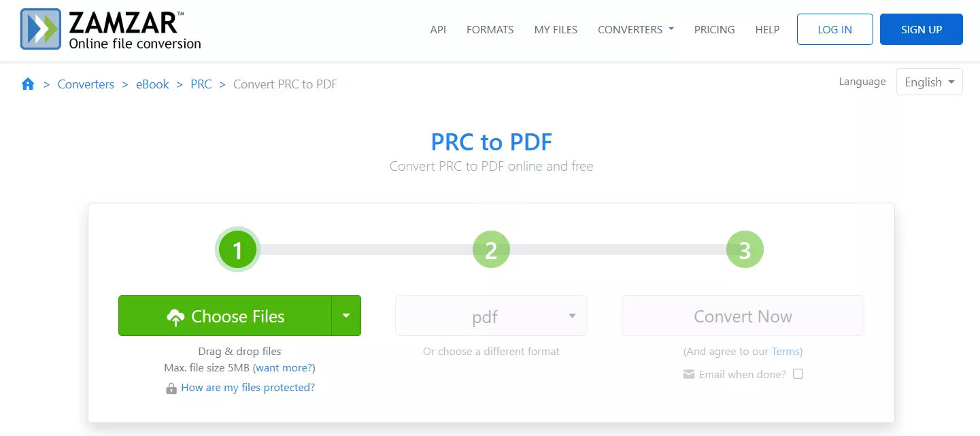Enable the Email when done checkbox
The height and width of the screenshot is (436, 980).
coord(798,373)
